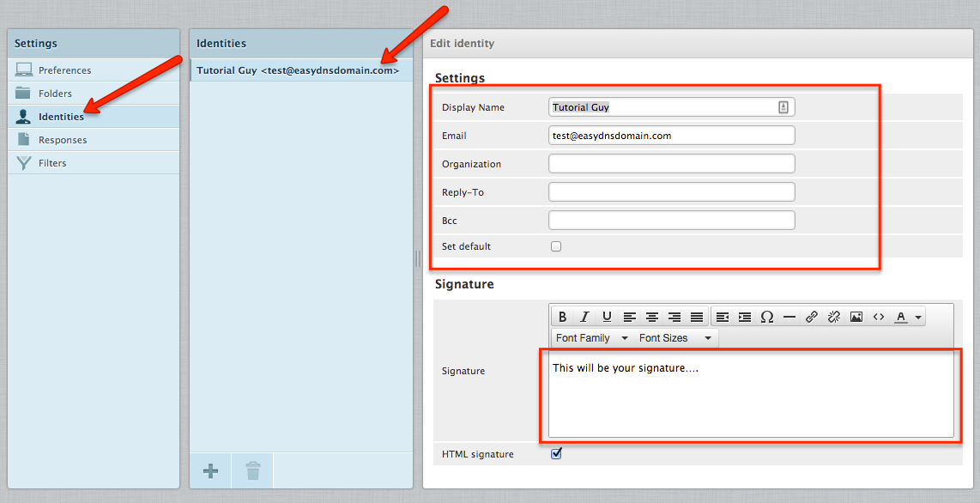
Task: Expand the Font Sizes dropdown
Action: (x=675, y=338)
